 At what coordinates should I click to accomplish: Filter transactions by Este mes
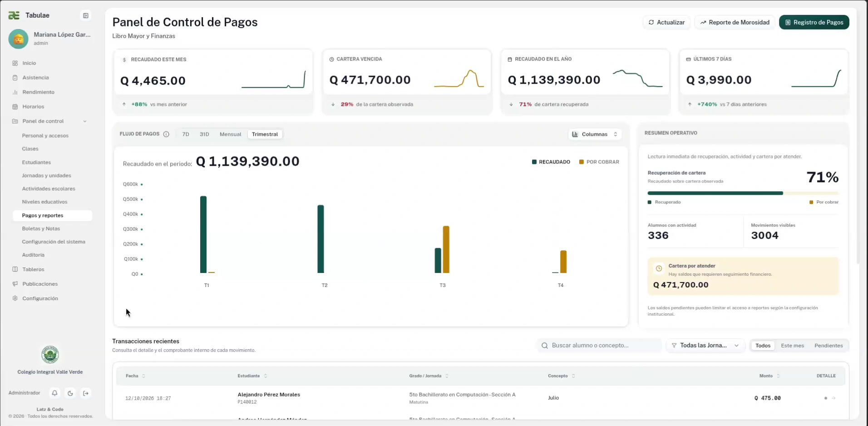coord(792,346)
